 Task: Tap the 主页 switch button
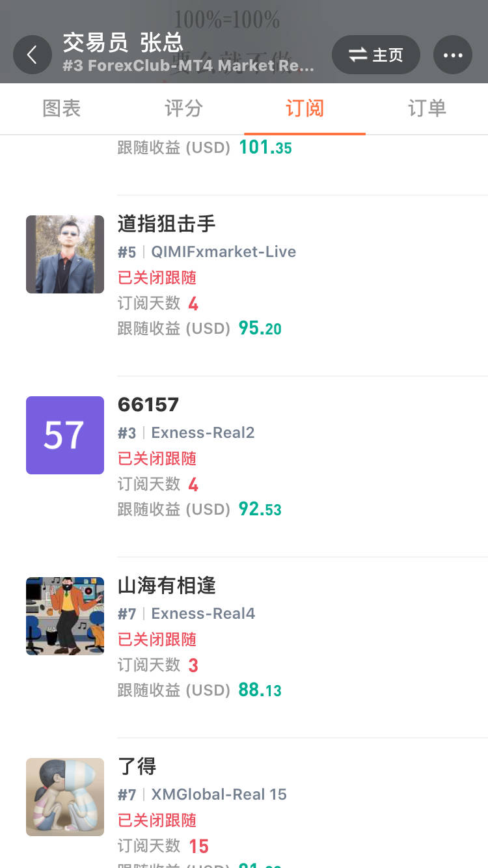376,55
